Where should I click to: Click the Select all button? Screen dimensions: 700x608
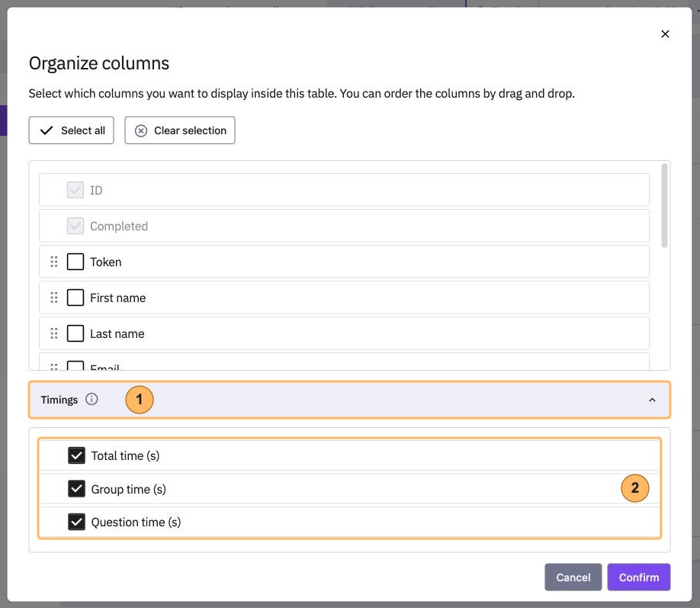pos(72,130)
